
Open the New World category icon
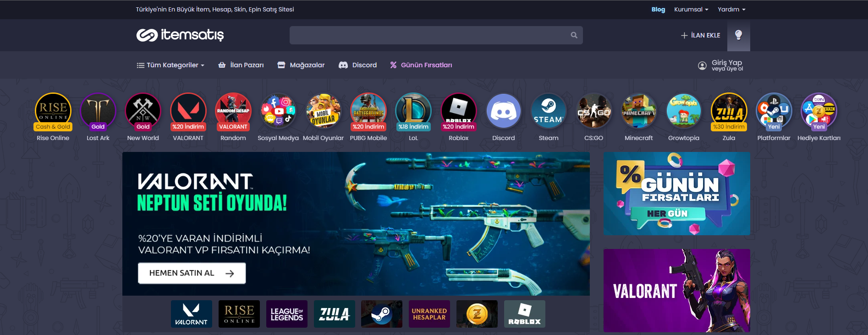point(143,111)
